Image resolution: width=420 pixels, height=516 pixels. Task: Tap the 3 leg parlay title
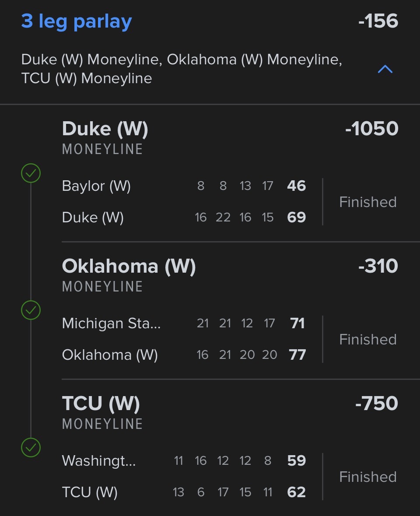pyautogui.click(x=77, y=21)
